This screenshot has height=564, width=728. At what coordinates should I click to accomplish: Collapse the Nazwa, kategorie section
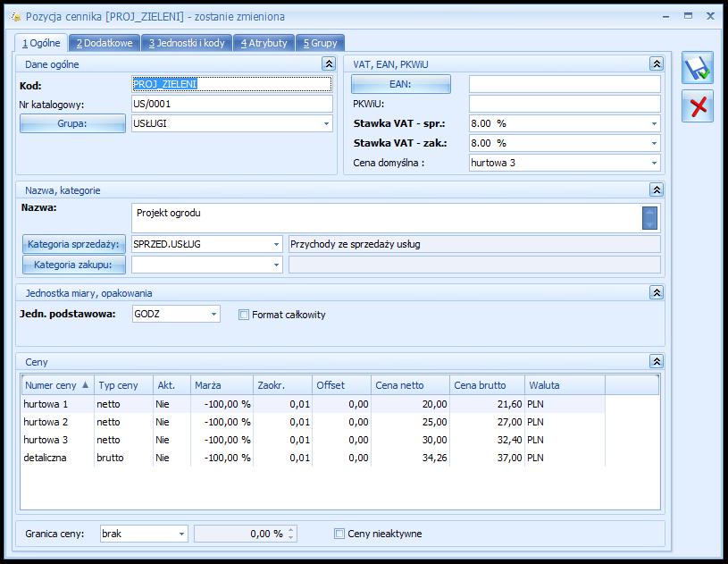(657, 189)
